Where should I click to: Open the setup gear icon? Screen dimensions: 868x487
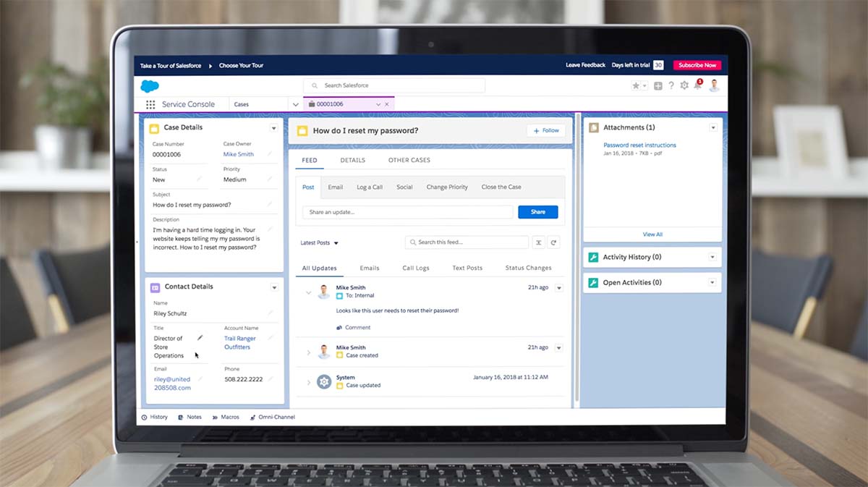tap(684, 85)
